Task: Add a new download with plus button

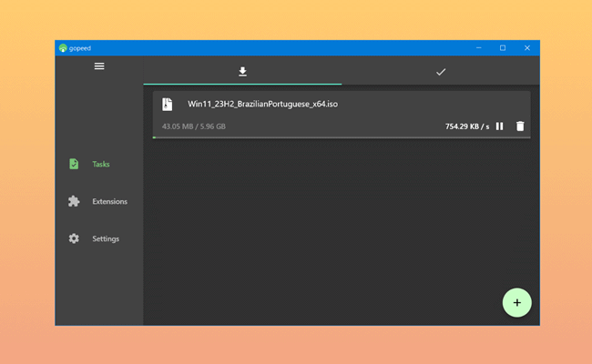Action: click(x=517, y=302)
